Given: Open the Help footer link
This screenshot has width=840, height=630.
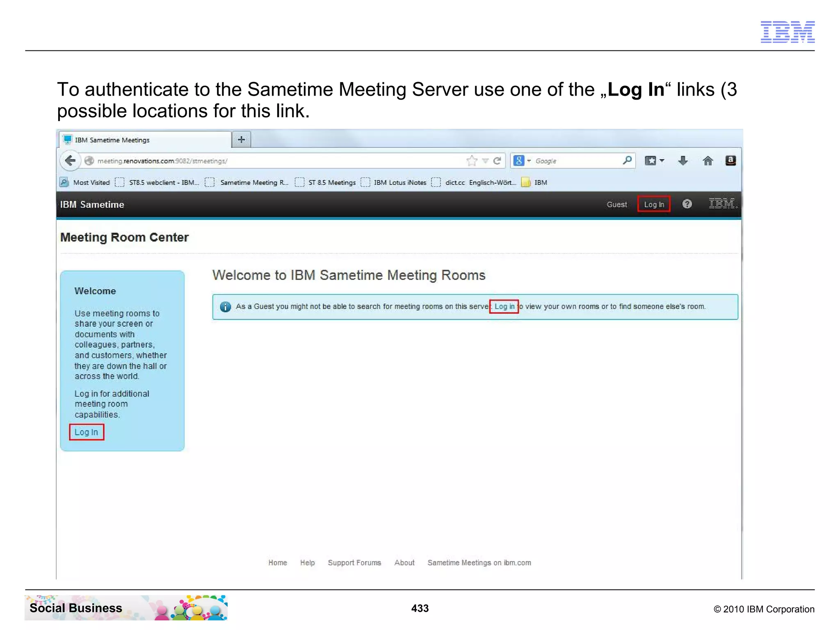Looking at the screenshot, I should tap(307, 563).
